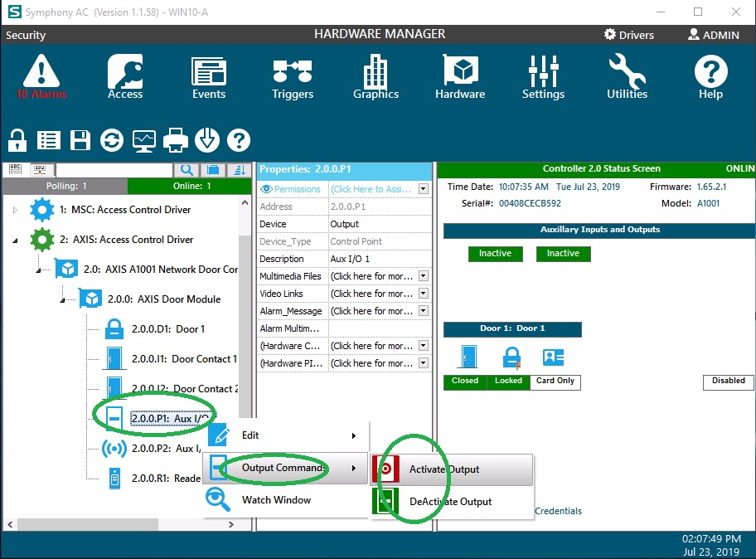Click the printer toolbar icon
Image resolution: width=756 pixels, height=559 pixels.
(176, 140)
